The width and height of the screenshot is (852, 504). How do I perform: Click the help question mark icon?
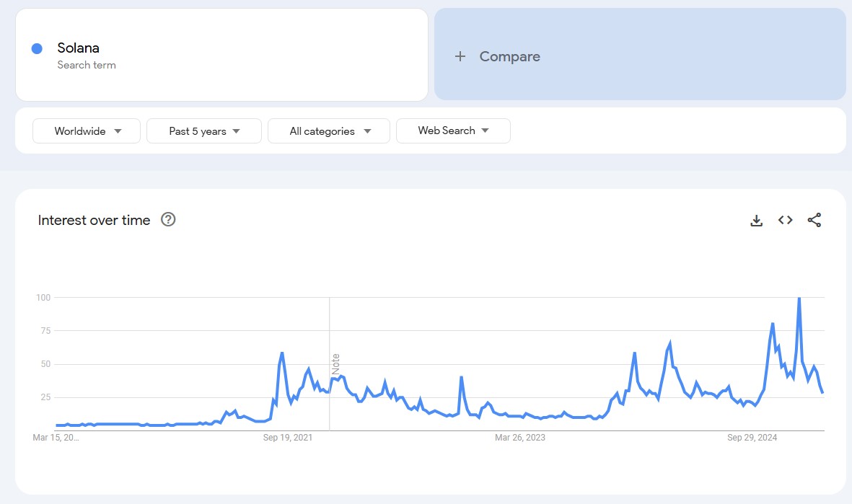(168, 220)
